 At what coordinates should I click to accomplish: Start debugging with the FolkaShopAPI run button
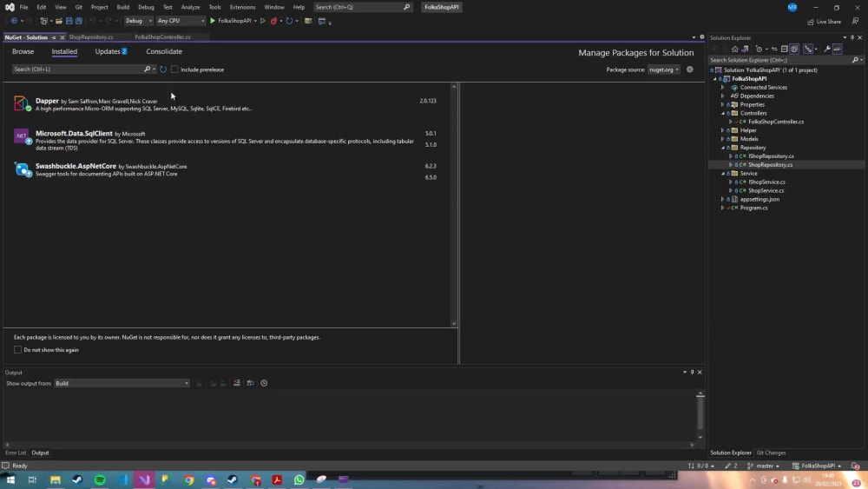[x=230, y=21]
